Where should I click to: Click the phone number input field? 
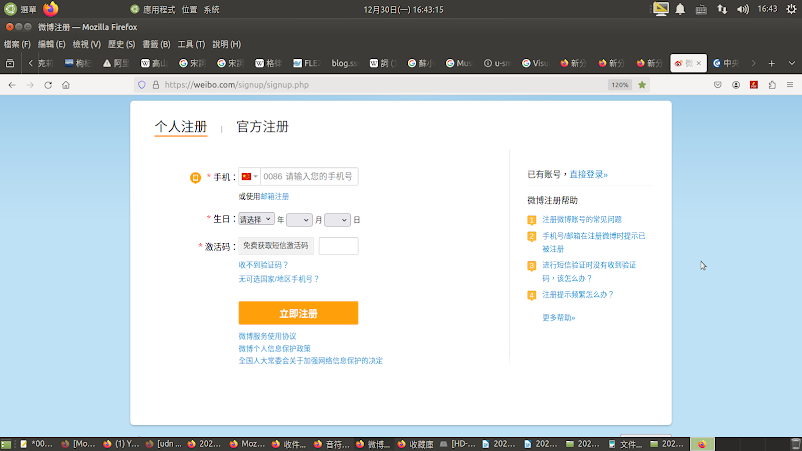click(309, 176)
